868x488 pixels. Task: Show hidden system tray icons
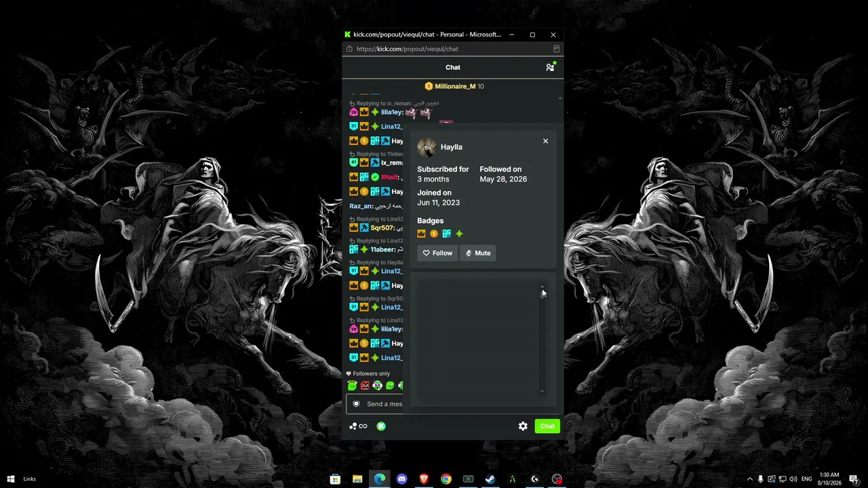click(749, 479)
